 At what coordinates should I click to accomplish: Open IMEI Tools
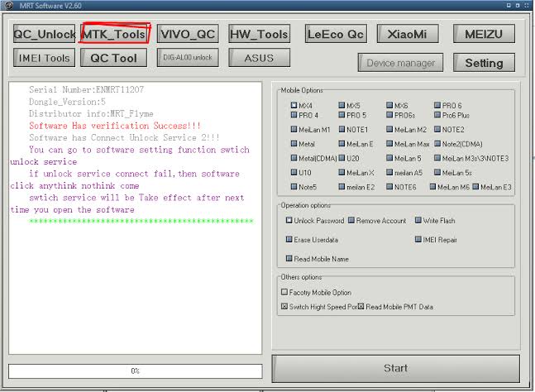click(x=45, y=58)
